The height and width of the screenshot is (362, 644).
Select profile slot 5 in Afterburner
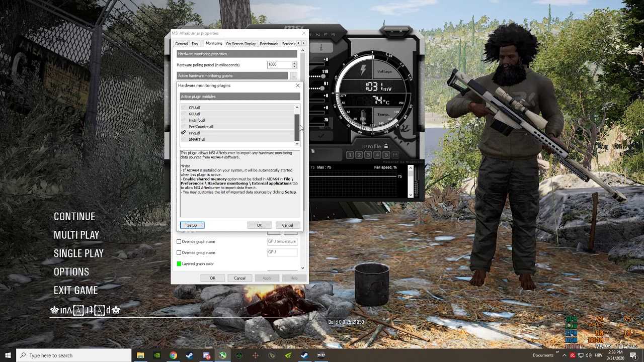click(x=386, y=155)
